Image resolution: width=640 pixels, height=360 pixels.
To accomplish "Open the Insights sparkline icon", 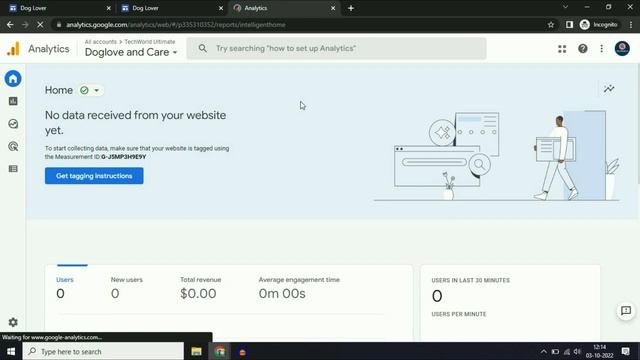I will click(609, 89).
